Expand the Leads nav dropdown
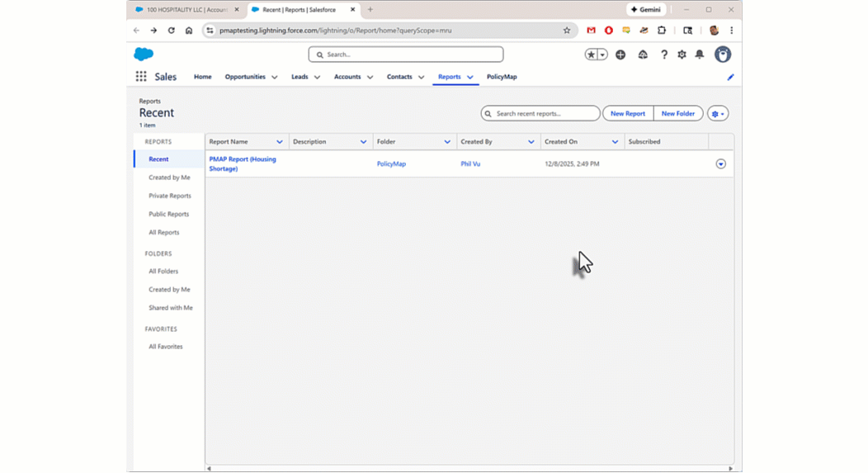Image resolution: width=868 pixels, height=473 pixels. 317,77
